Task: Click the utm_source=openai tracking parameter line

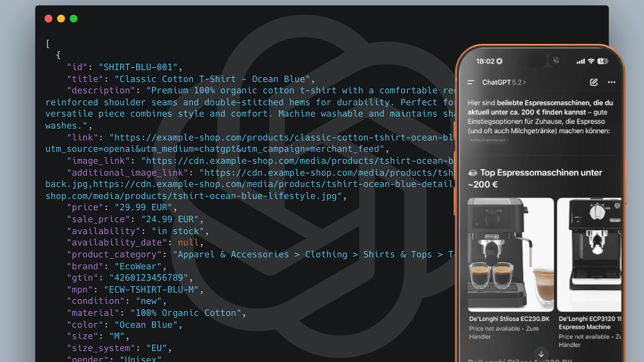Action: (215, 149)
